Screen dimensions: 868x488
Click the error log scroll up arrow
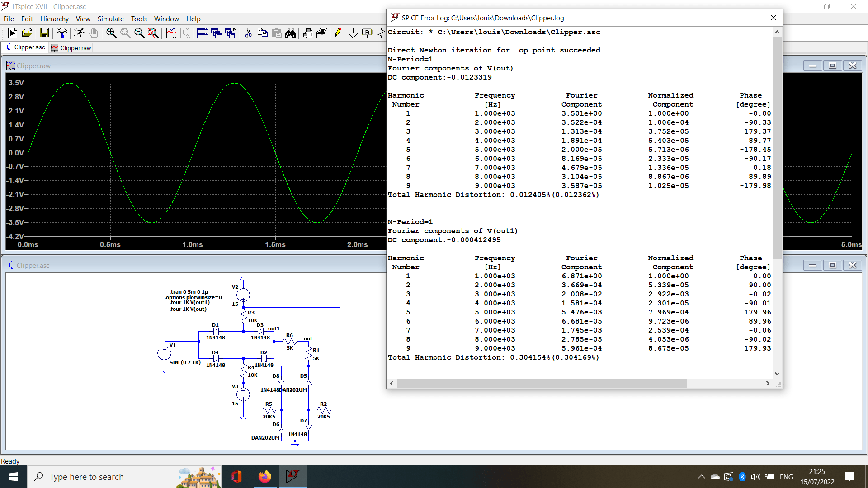click(777, 32)
